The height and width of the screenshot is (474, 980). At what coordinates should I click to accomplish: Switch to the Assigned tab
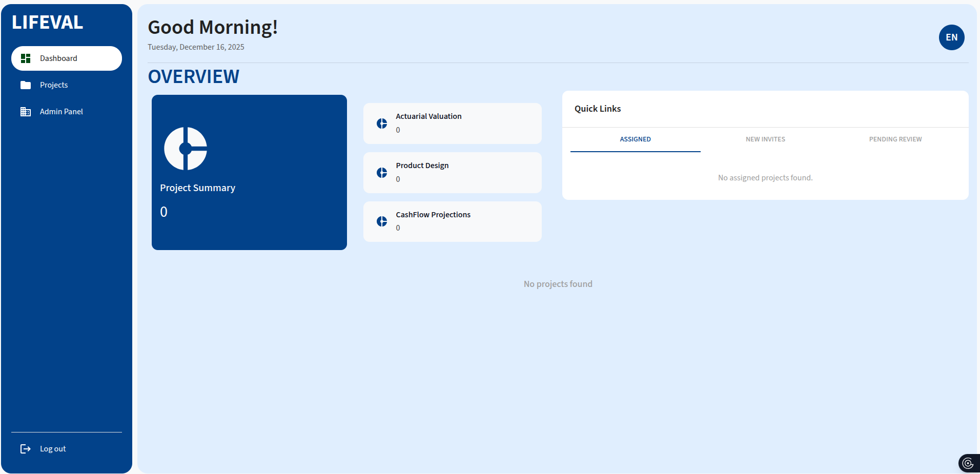click(635, 139)
